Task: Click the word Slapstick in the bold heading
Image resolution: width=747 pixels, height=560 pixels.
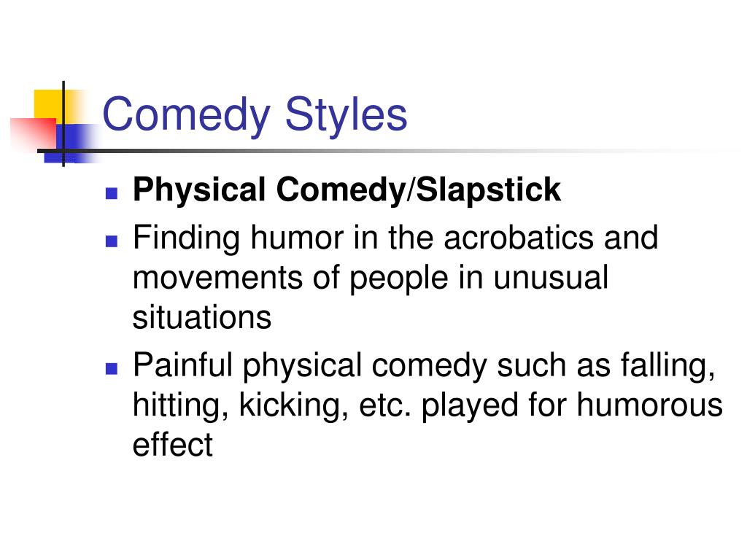Action: [490, 190]
